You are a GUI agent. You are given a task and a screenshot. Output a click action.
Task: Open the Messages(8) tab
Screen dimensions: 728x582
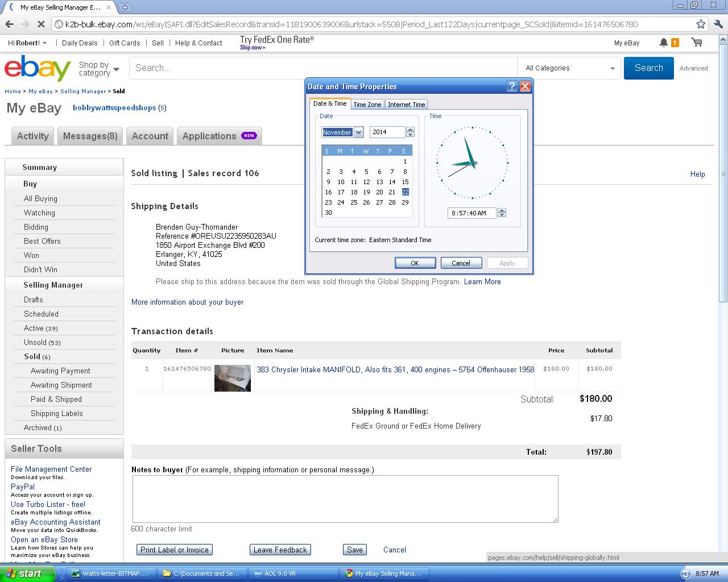[x=90, y=136]
